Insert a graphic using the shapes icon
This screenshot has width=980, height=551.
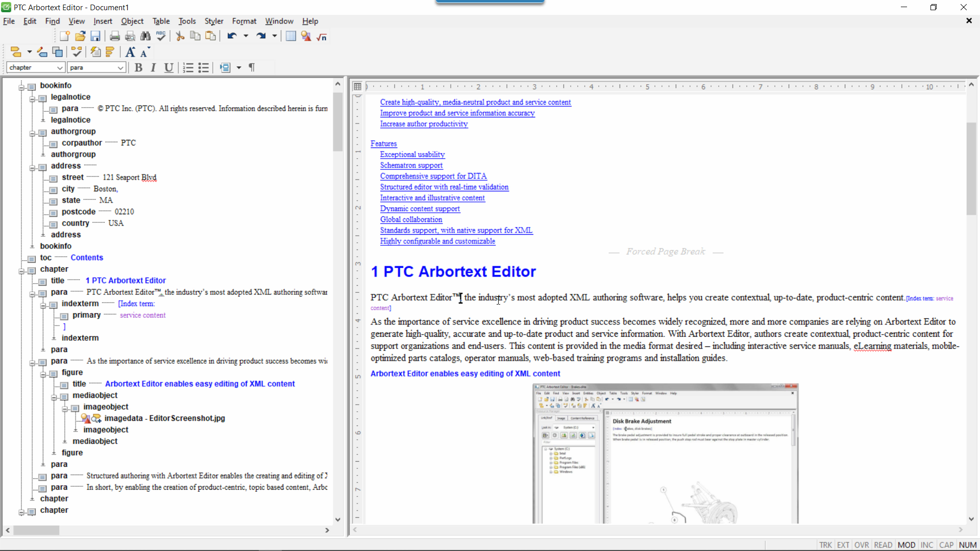point(306,36)
